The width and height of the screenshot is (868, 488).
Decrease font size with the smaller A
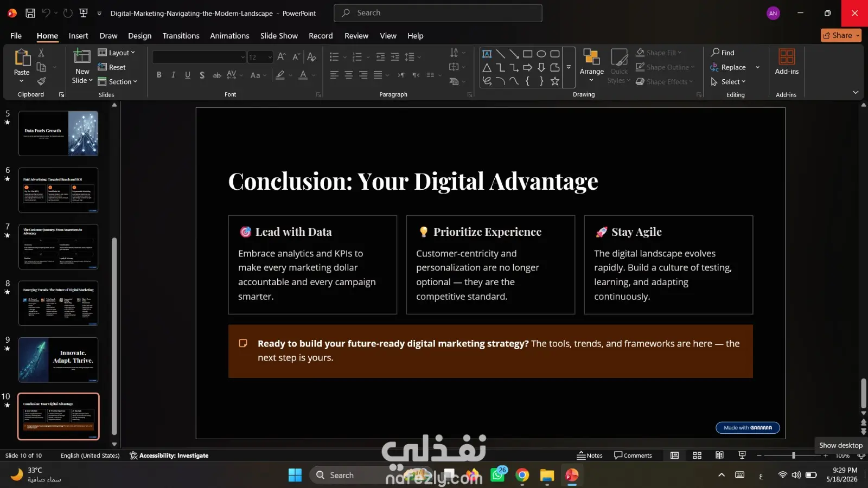coord(296,57)
